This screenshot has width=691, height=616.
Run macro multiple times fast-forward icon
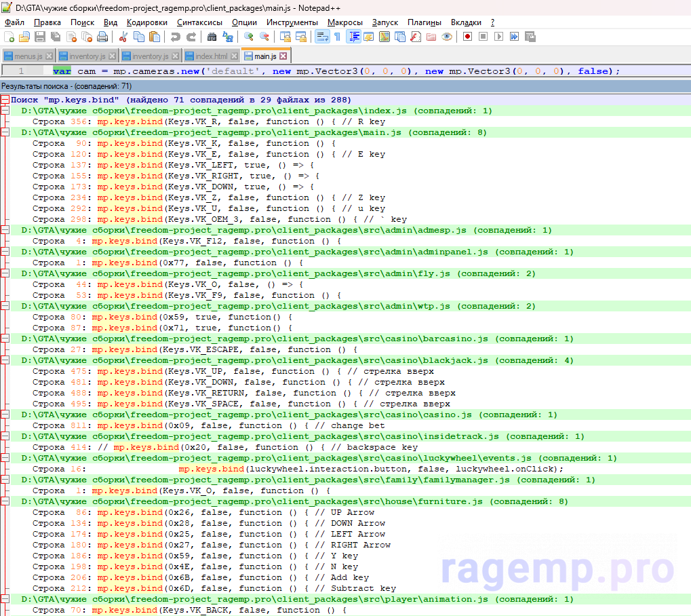514,37
